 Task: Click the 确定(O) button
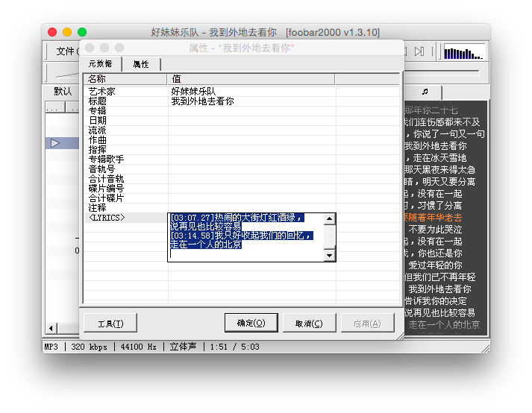(251, 323)
